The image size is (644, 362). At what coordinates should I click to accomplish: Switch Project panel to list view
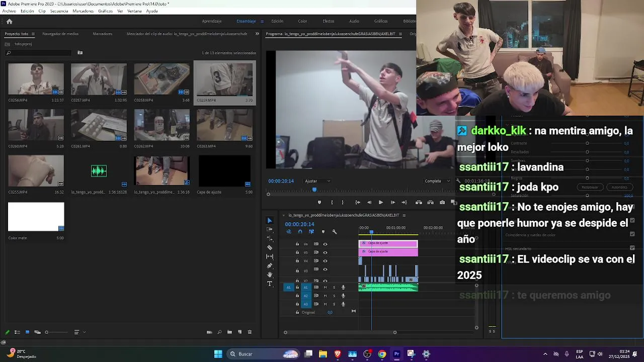pyautogui.click(x=17, y=332)
